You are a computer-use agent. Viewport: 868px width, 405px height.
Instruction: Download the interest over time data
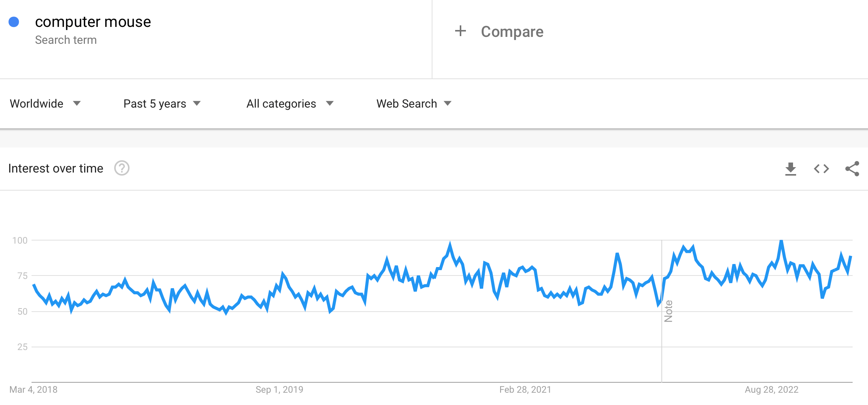790,169
